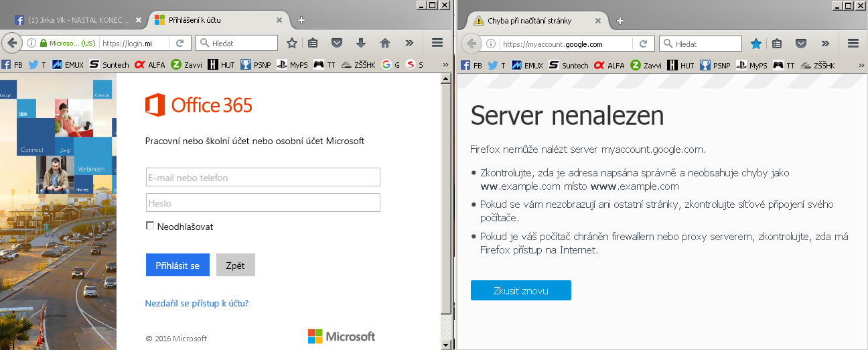The height and width of the screenshot is (350, 868).
Task: Open bookmarks list icon in Office 365 window
Action: tap(313, 43)
